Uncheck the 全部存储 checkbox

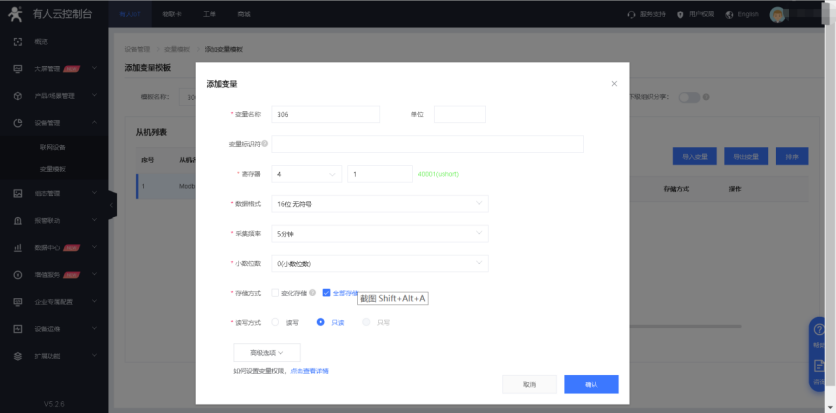point(326,293)
